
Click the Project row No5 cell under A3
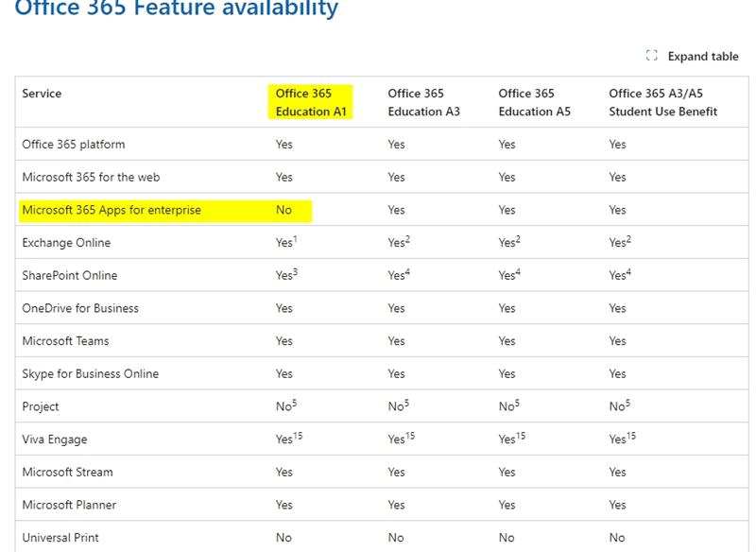click(398, 405)
